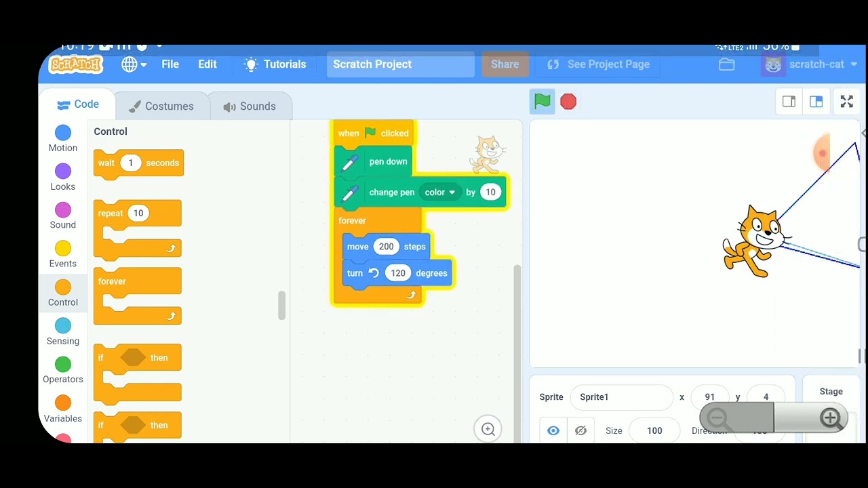Click the 10 value in change pen block

[490, 192]
